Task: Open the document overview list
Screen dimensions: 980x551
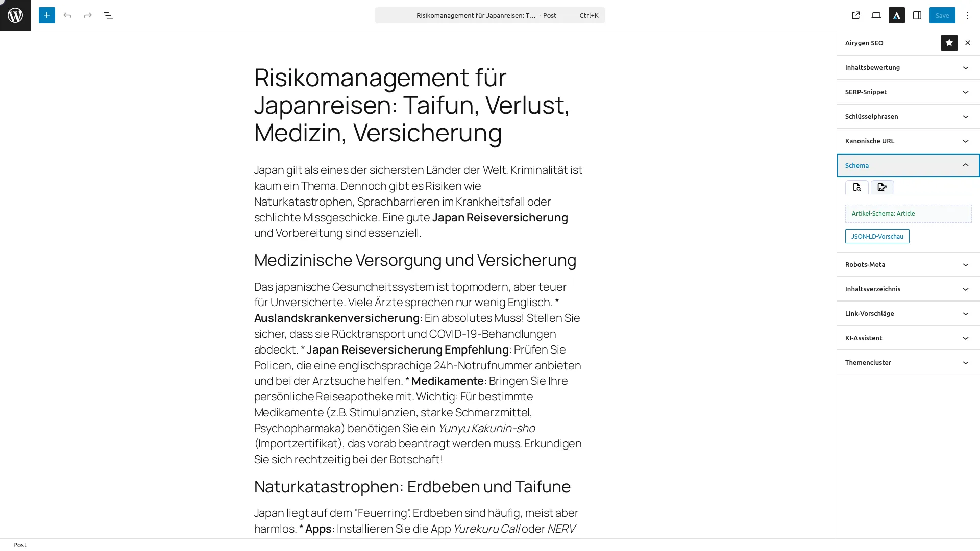Action: 108,15
